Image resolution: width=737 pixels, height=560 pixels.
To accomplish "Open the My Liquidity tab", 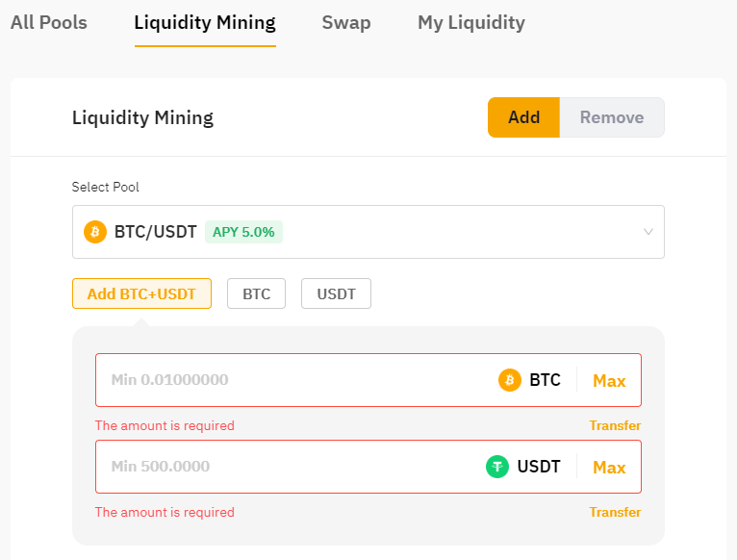I will [471, 22].
